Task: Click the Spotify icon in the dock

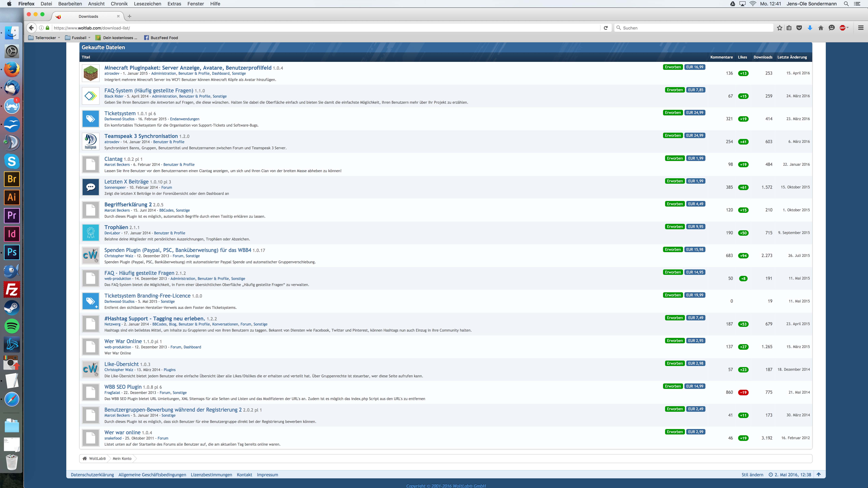Action: (12, 326)
